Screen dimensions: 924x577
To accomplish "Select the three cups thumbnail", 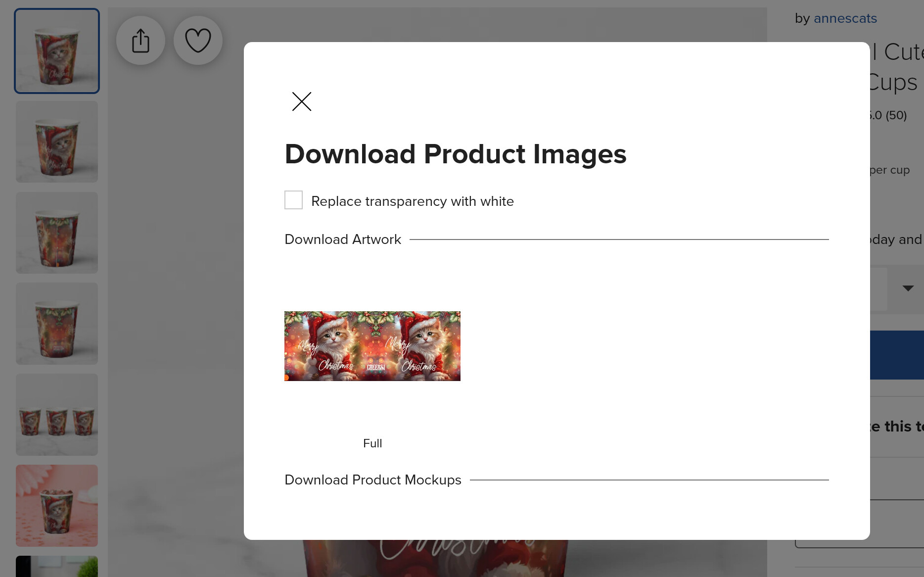I will click(x=57, y=415).
